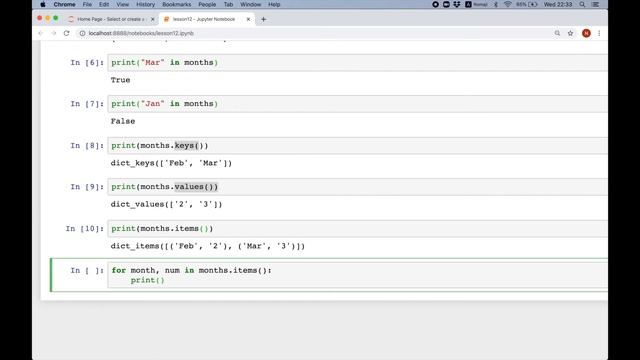The image size is (640, 360).
Task: Click the dict_values output line
Action: 167,204
